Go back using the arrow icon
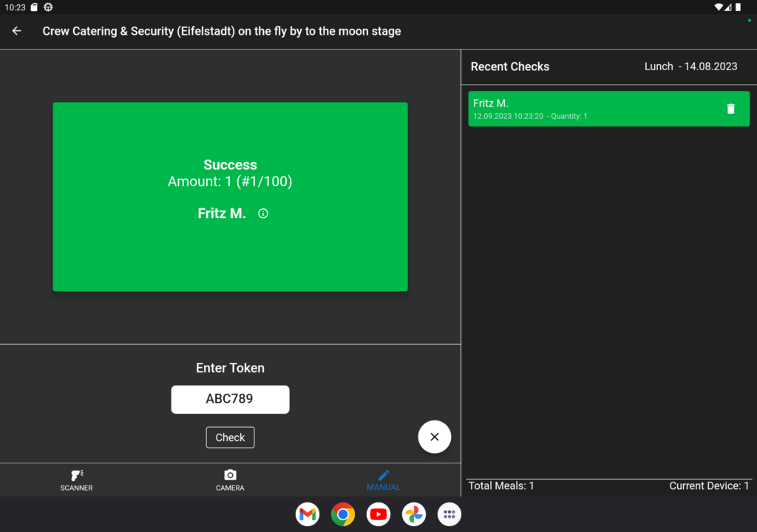 [x=16, y=31]
